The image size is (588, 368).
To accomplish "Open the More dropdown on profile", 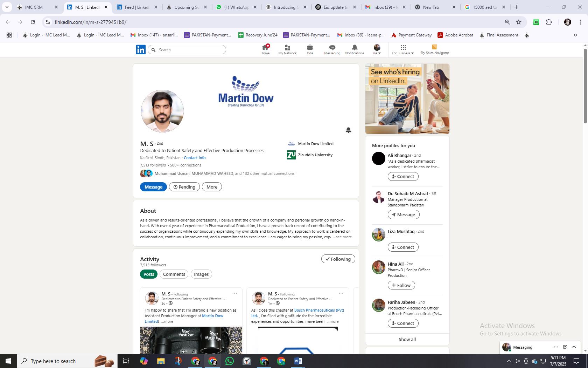I will [x=212, y=187].
